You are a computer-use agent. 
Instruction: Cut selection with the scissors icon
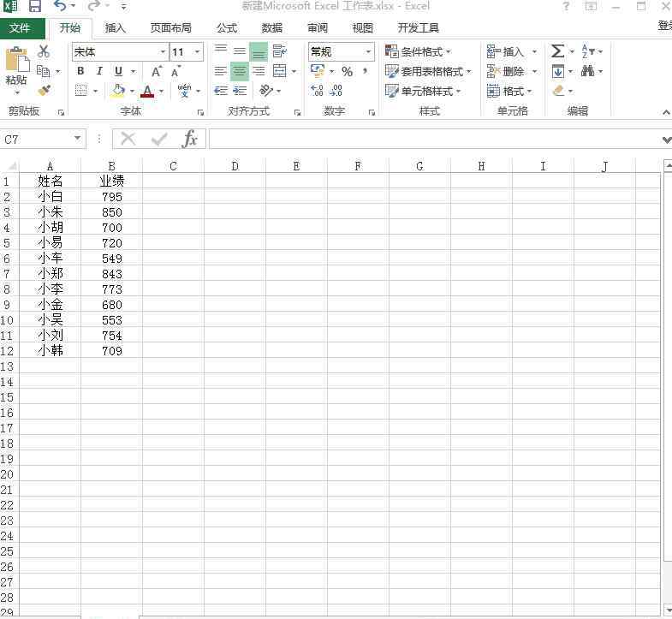tap(44, 51)
